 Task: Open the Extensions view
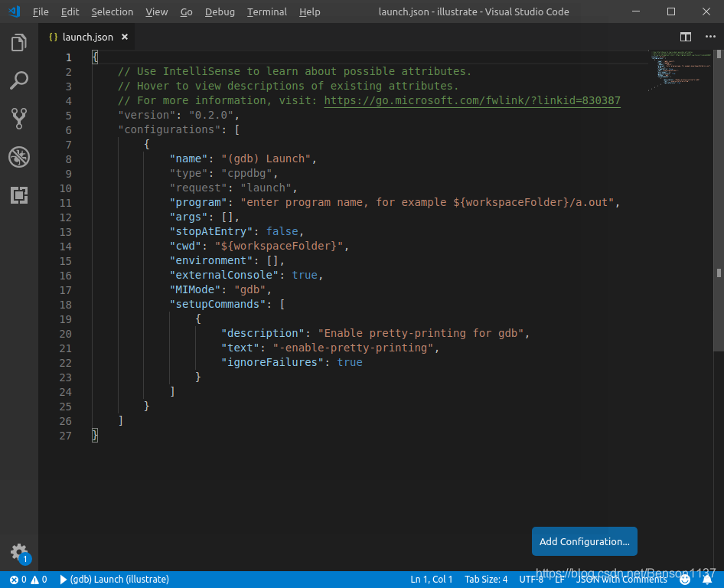coord(19,195)
